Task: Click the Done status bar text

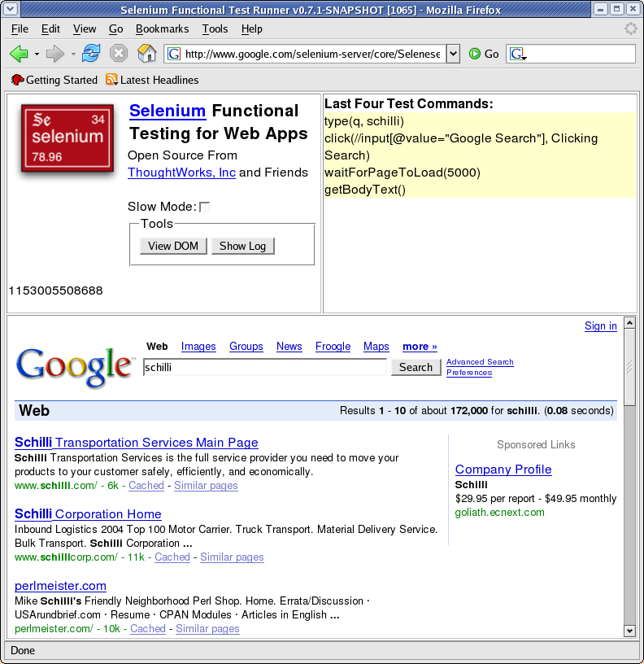Action: tap(23, 650)
